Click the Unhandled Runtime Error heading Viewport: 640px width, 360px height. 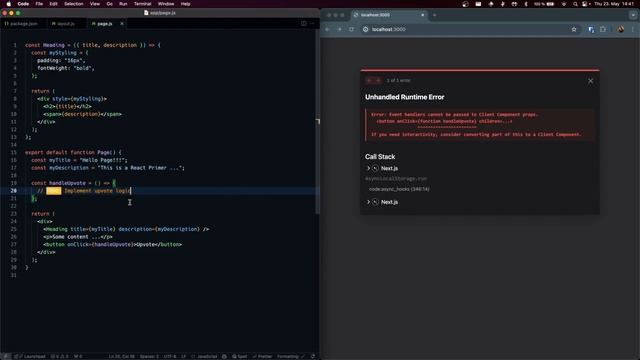(404, 97)
